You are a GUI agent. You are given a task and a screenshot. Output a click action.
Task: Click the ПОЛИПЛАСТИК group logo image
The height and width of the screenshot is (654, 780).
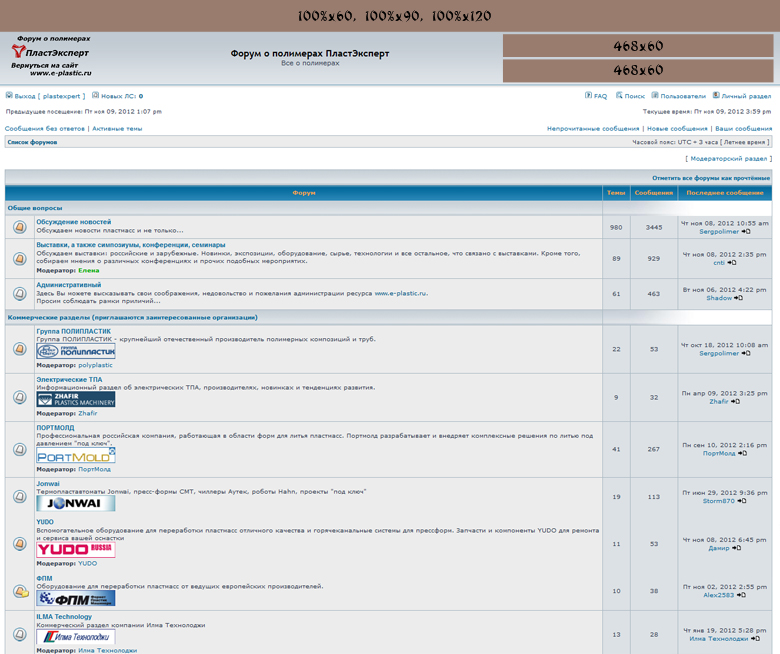click(x=76, y=352)
